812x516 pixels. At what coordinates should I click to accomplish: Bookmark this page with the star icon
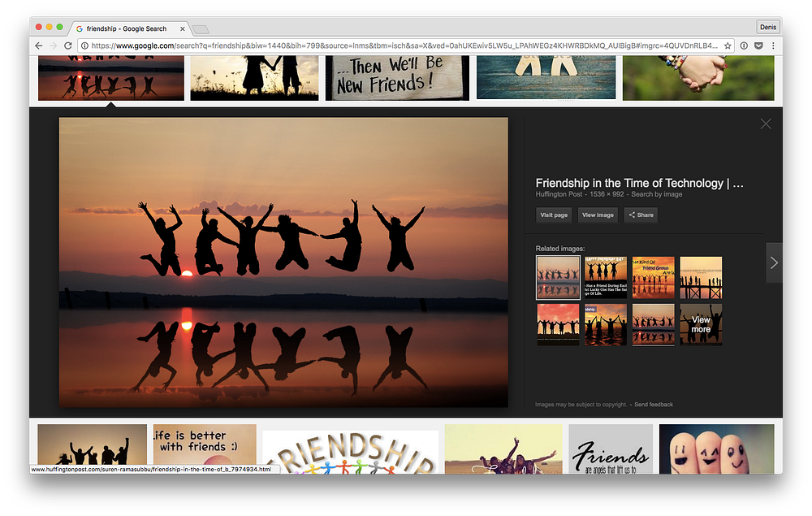click(728, 46)
